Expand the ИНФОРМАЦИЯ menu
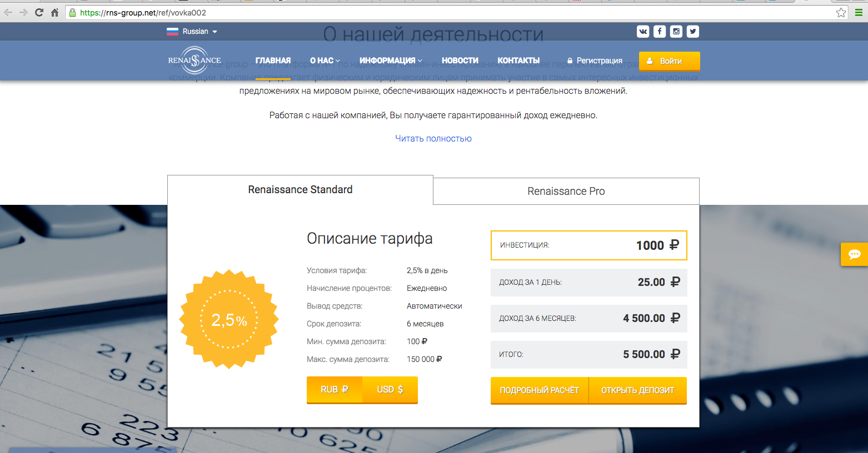Screen dimensions: 868x453 pos(391,61)
